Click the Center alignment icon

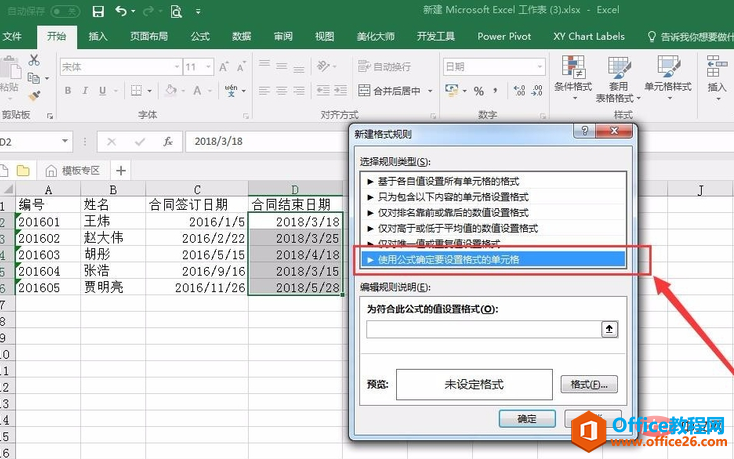click(x=281, y=91)
